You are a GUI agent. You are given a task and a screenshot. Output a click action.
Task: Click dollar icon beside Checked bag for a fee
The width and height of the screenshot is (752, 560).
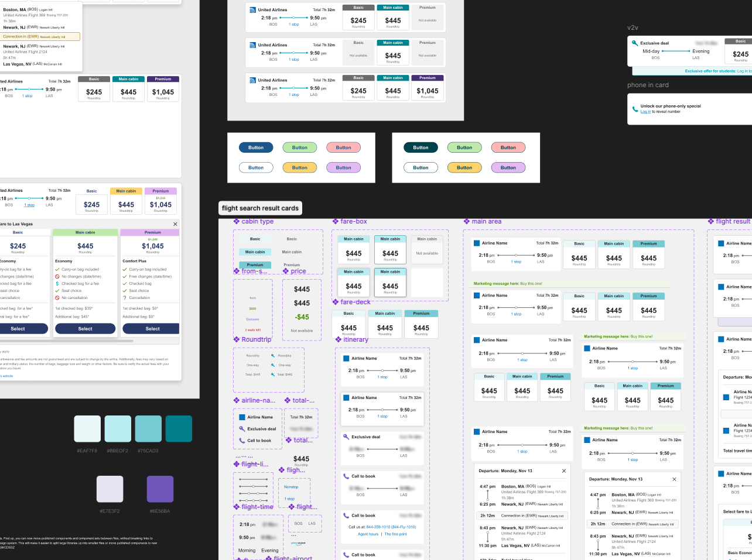[57, 283]
